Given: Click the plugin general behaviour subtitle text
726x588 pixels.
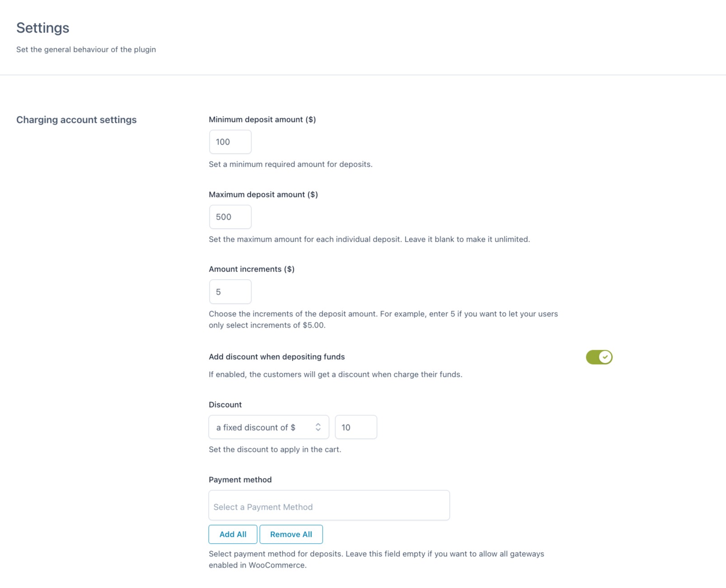Looking at the screenshot, I should click(86, 49).
